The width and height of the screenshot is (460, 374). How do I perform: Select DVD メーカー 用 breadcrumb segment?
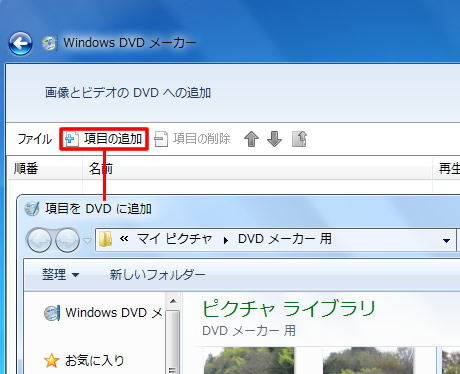coord(285,239)
